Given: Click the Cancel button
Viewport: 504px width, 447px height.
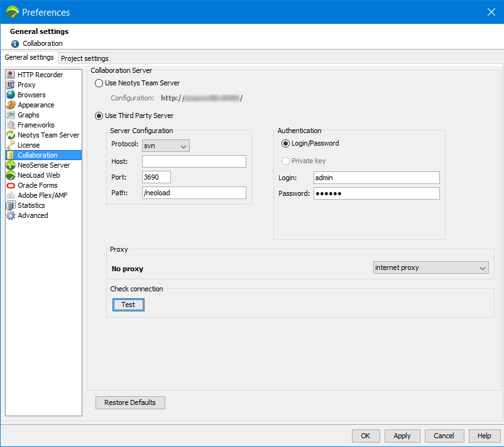Looking at the screenshot, I should (444, 436).
